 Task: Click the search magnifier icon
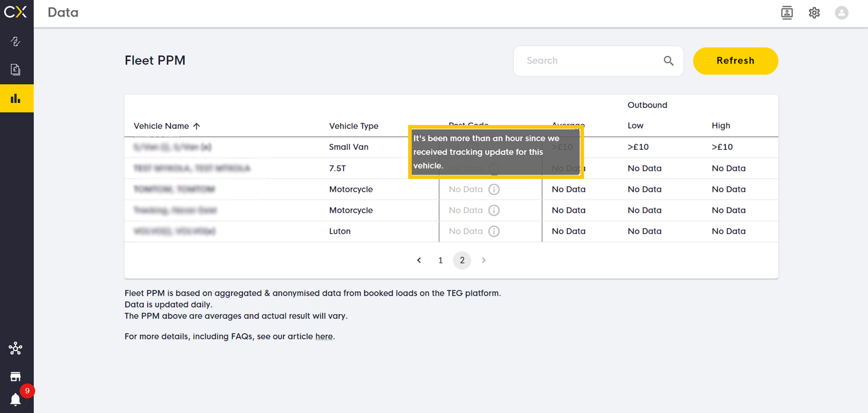click(668, 61)
